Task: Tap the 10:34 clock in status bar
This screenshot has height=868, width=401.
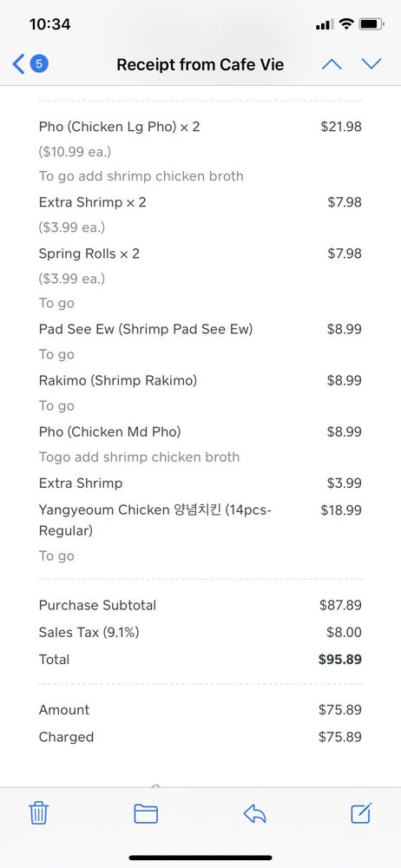Action: (x=49, y=24)
